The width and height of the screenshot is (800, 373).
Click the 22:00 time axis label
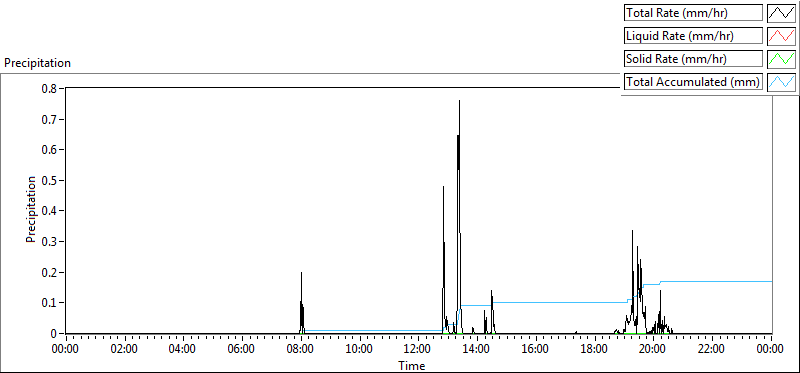[712, 350]
